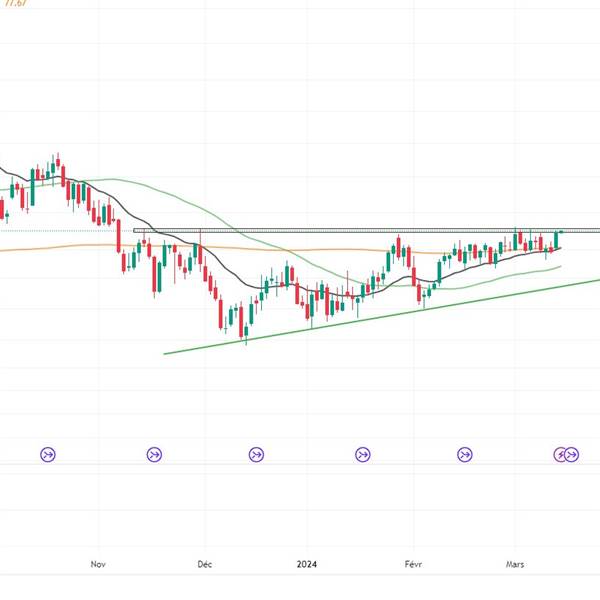Click the event icon left of Nov
The width and height of the screenshot is (600, 600).
[x=48, y=455]
